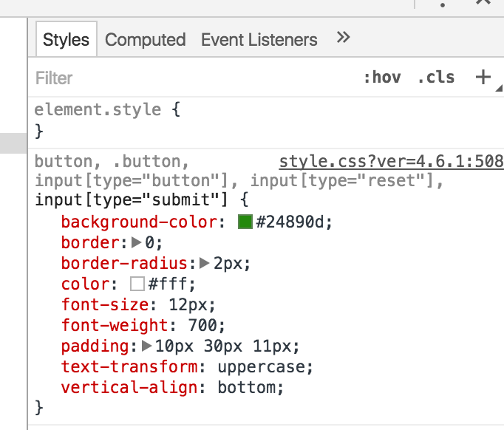Expand the padding shorthand triangle

click(146, 346)
